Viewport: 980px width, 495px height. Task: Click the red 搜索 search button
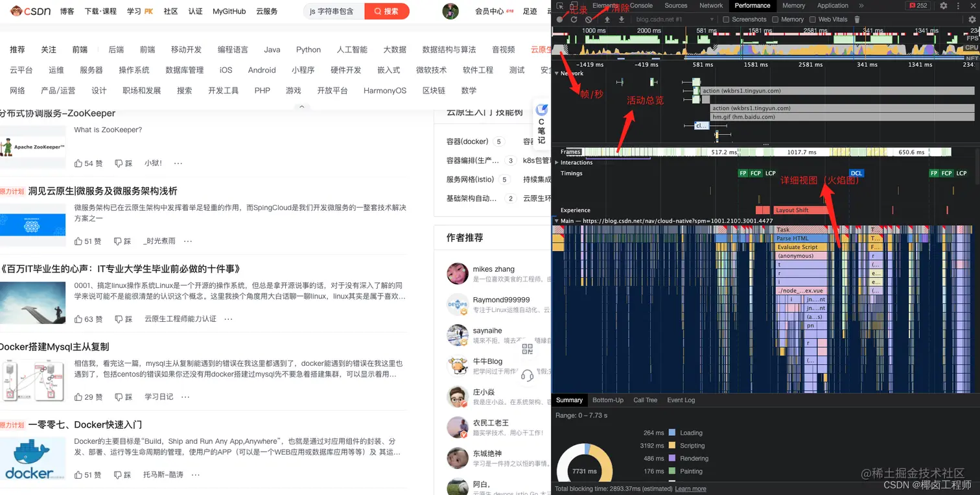[387, 11]
